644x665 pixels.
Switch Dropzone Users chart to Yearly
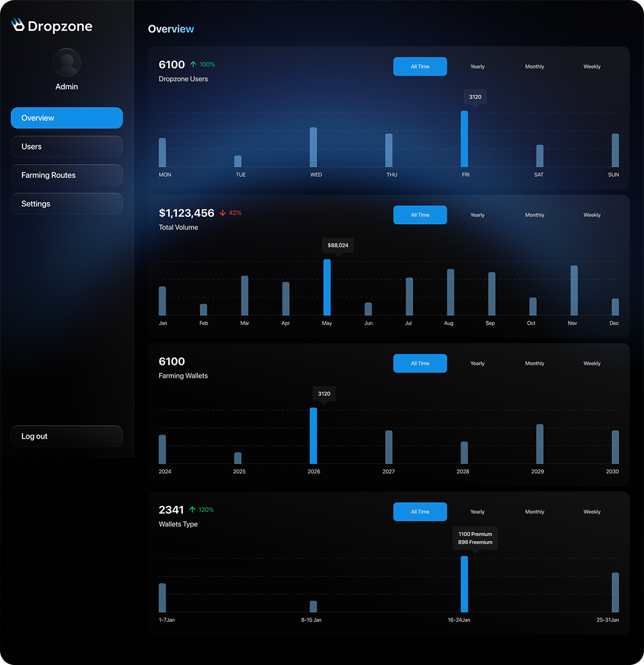(x=477, y=66)
